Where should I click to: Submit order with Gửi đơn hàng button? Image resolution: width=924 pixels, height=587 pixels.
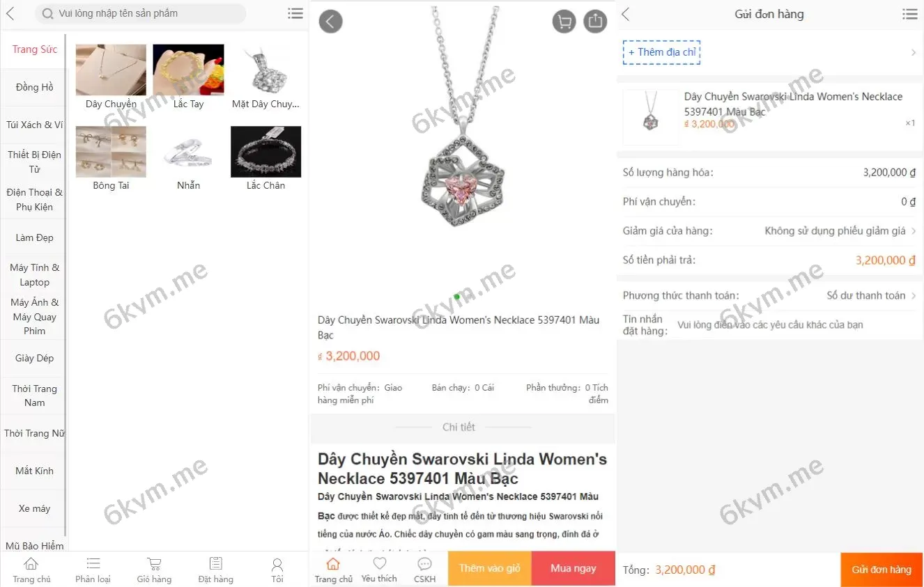point(881,570)
